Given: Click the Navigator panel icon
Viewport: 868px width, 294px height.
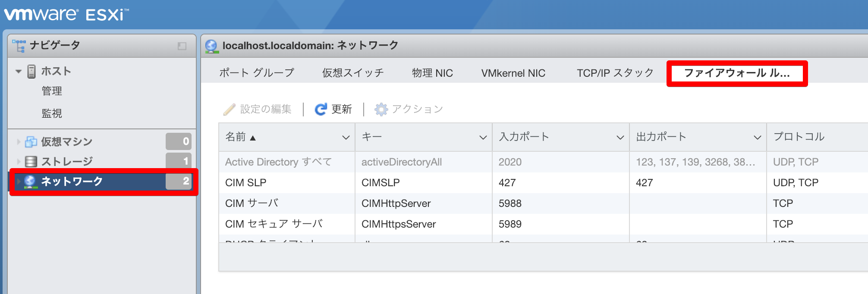Looking at the screenshot, I should tap(19, 45).
